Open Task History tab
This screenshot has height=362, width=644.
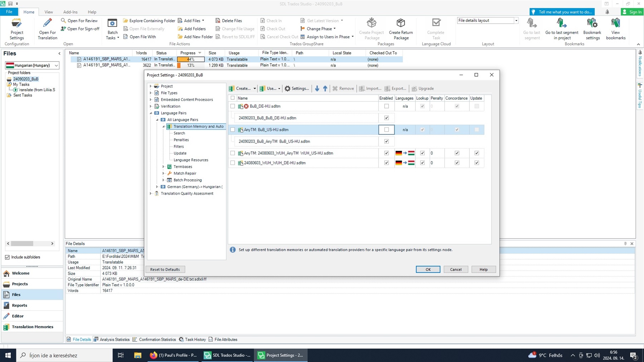click(x=192, y=339)
